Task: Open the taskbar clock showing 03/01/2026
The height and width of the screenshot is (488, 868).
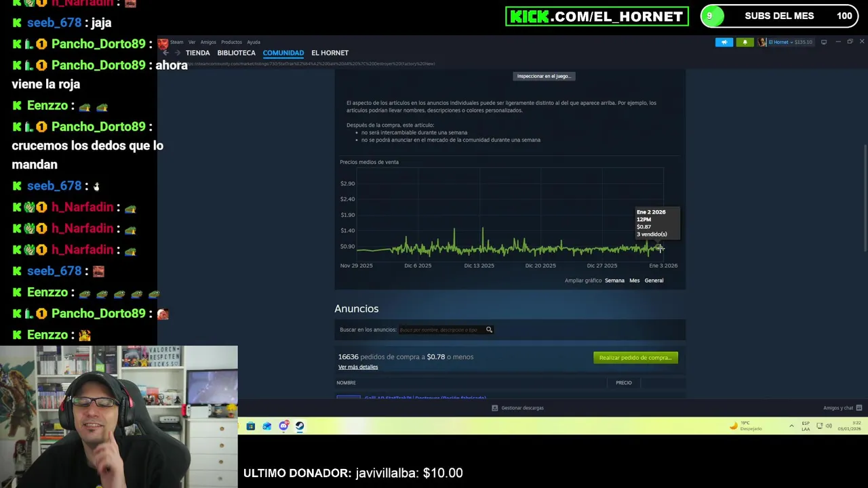Action: pyautogui.click(x=849, y=426)
